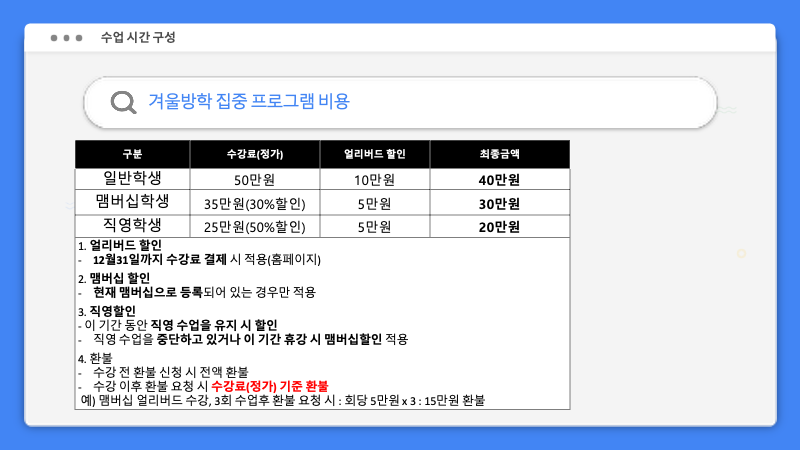
Task: Click the third window control dot
Action: [79, 38]
